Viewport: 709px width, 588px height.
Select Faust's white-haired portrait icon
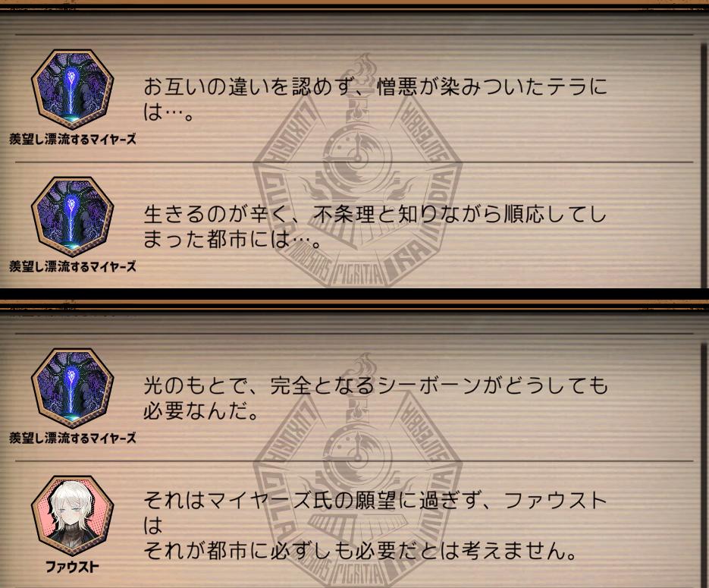pyautogui.click(x=72, y=516)
